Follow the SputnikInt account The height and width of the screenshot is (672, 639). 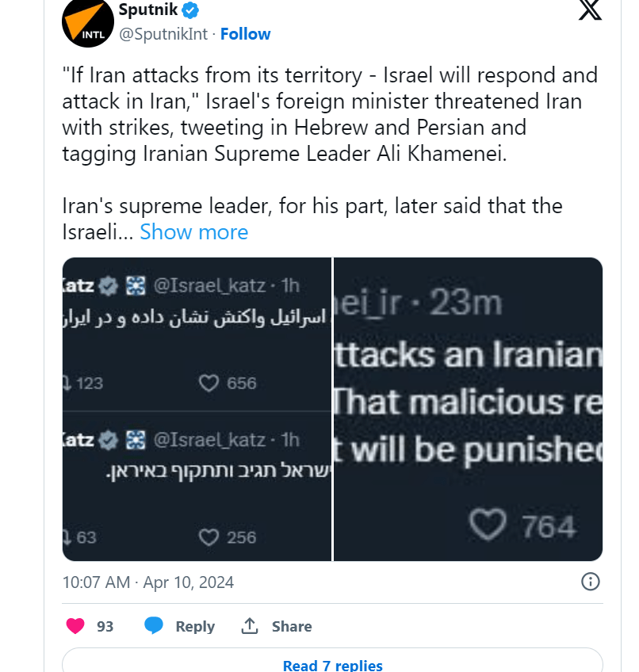(245, 34)
